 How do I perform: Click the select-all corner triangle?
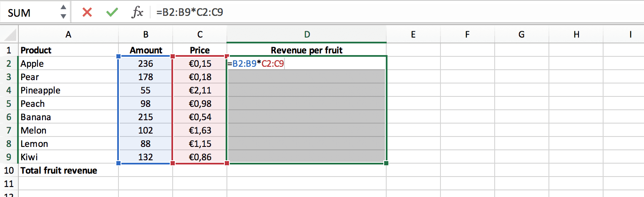point(11,35)
